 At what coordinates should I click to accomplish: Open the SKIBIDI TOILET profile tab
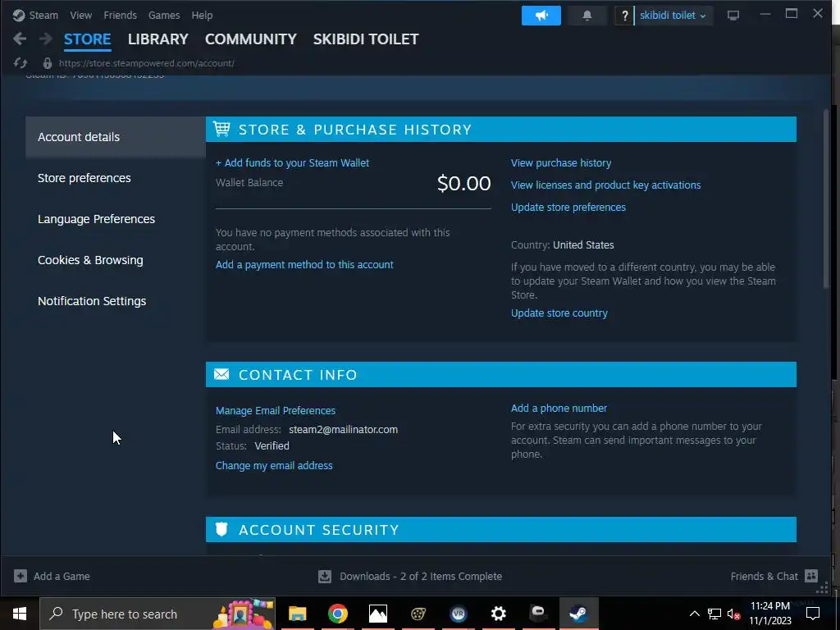(x=366, y=39)
